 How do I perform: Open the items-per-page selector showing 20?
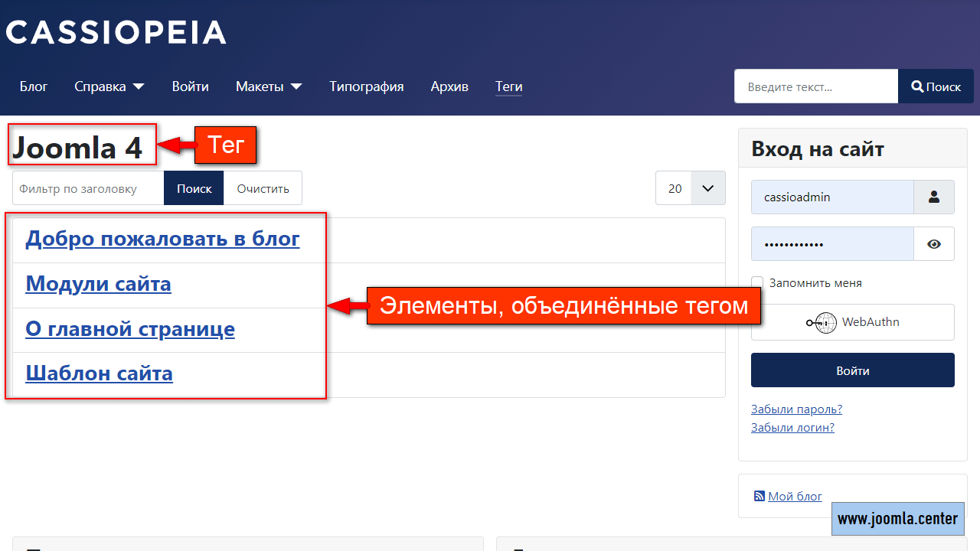click(690, 187)
